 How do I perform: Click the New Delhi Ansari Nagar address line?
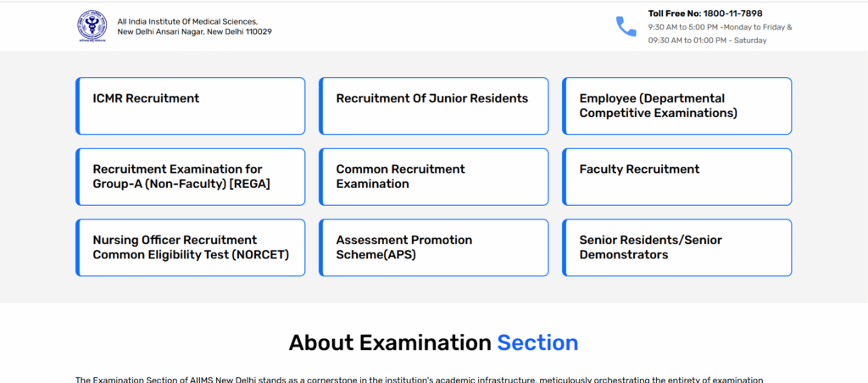point(194,32)
